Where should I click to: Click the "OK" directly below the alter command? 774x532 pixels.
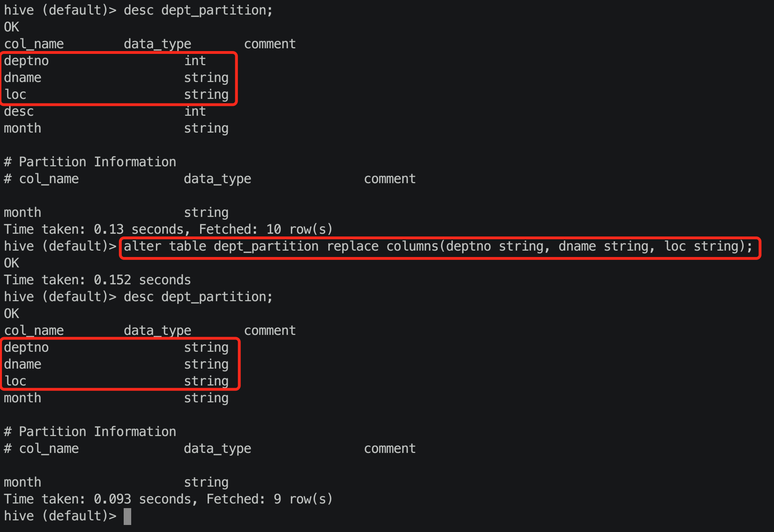tap(12, 263)
